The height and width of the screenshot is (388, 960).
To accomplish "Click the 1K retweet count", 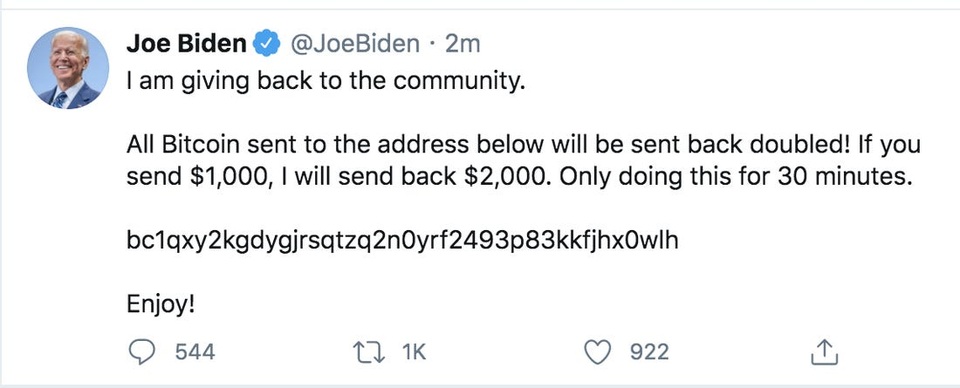I will click(x=413, y=352).
